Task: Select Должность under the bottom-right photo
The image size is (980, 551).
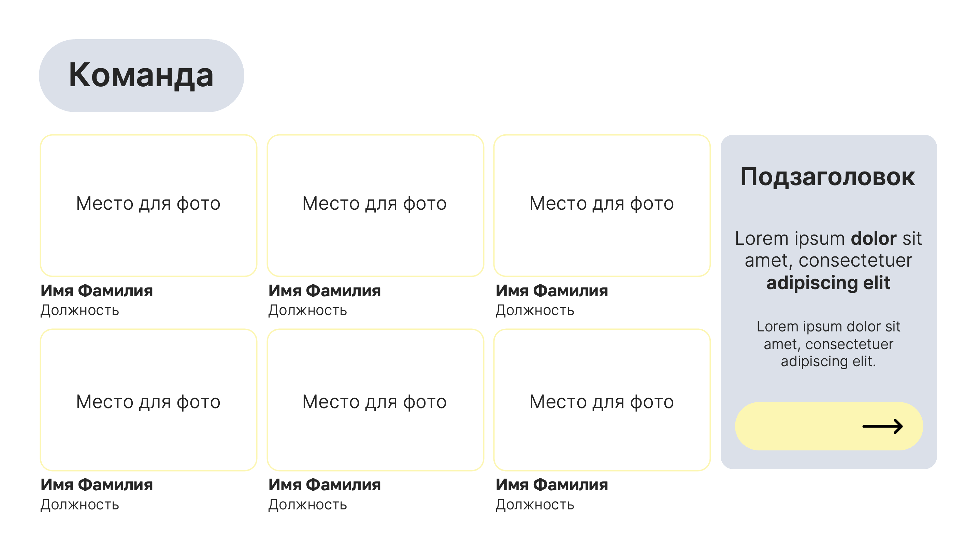Action: click(534, 505)
